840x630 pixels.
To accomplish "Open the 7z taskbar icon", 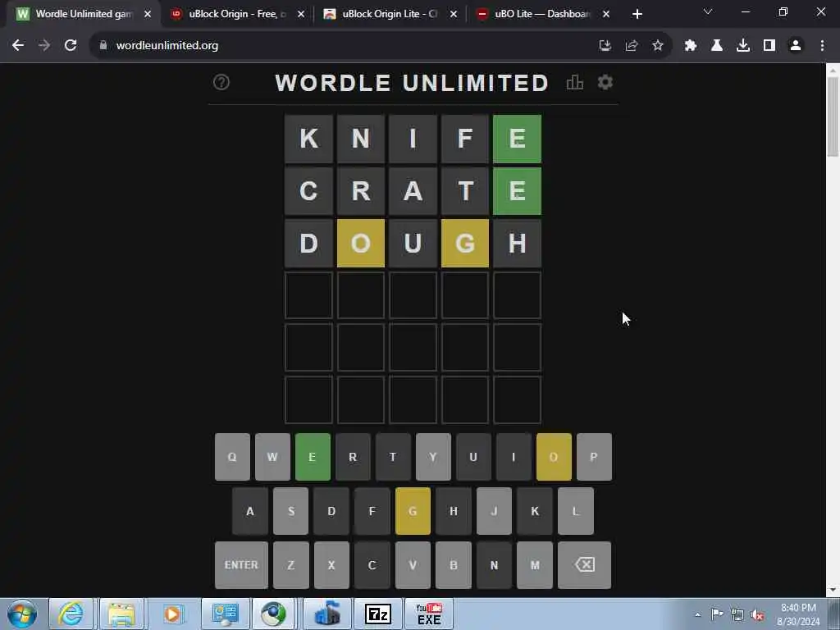I will click(x=377, y=614).
